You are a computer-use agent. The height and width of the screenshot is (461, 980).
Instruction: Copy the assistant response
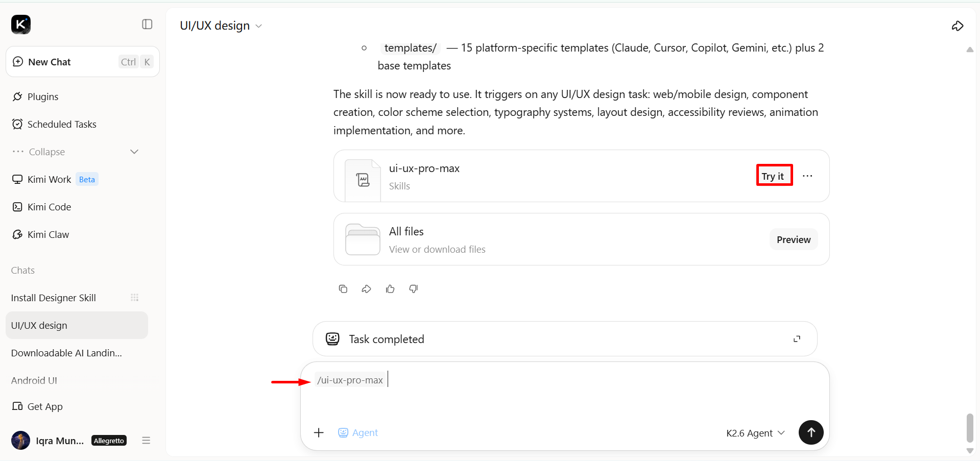tap(343, 289)
